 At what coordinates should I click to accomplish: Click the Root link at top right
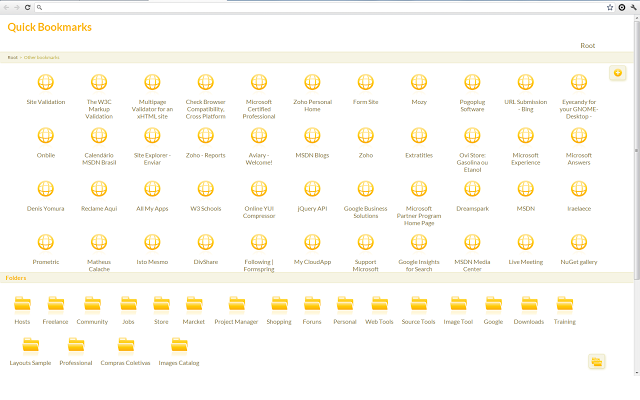click(587, 46)
